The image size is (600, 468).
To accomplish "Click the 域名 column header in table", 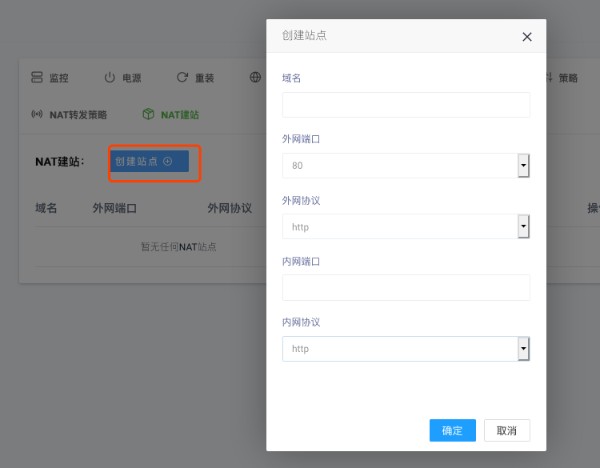I will [46, 208].
